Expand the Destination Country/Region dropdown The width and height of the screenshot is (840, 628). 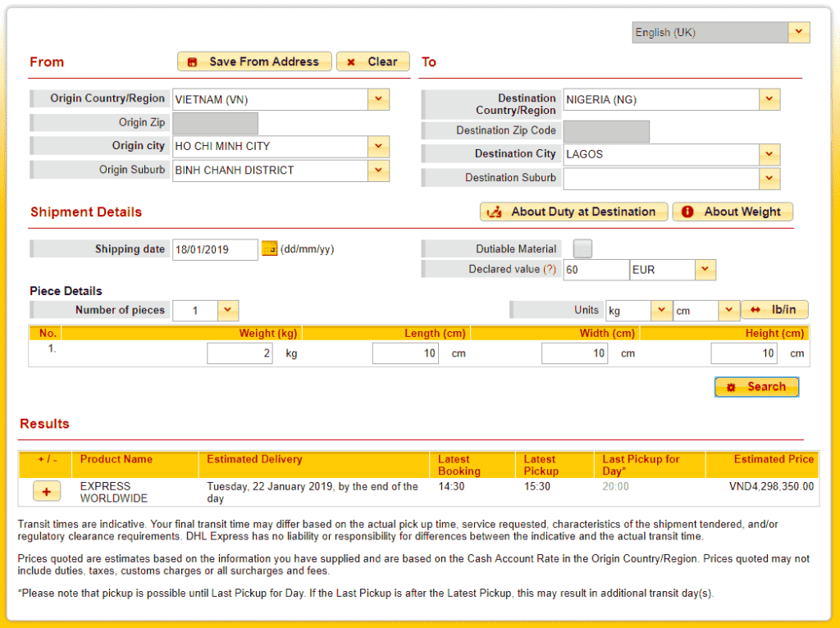tap(769, 99)
